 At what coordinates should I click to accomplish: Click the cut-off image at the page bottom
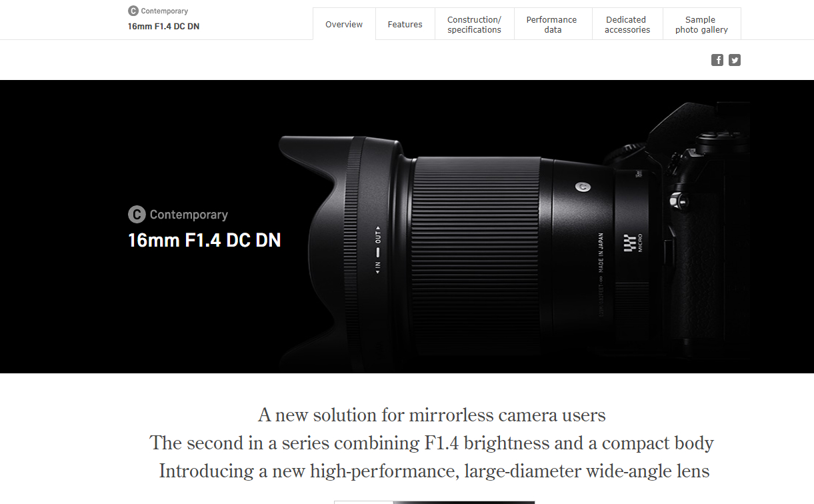pyautogui.click(x=434, y=502)
